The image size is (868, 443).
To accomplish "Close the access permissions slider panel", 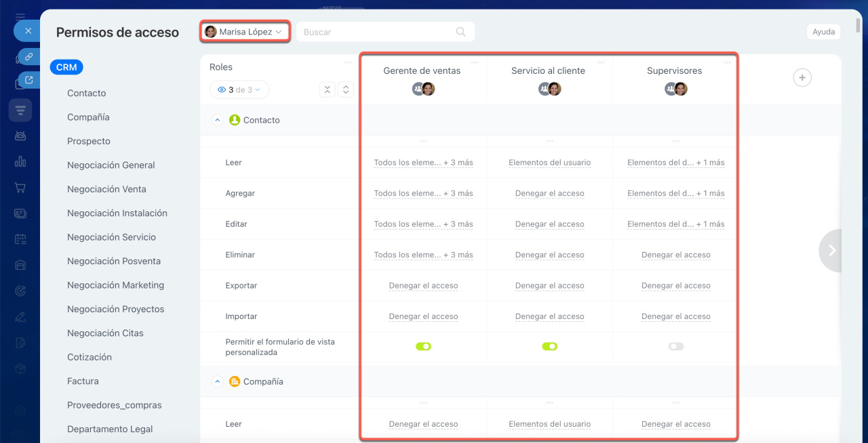I will 27,30.
